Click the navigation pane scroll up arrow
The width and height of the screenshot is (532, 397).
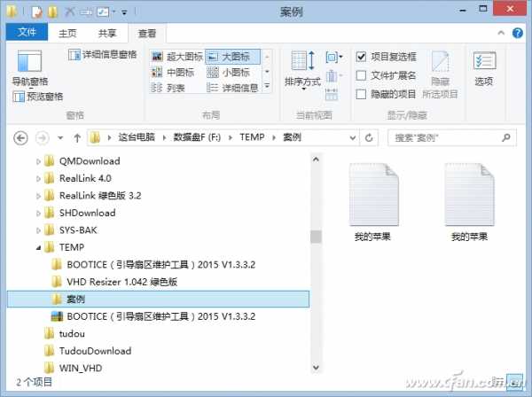[x=316, y=160]
